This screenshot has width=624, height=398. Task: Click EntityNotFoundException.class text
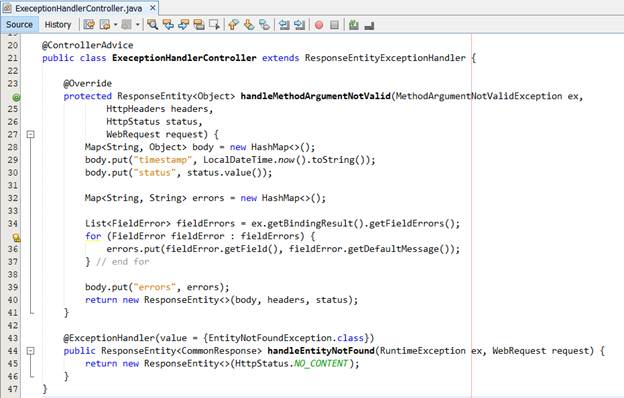[286, 338]
